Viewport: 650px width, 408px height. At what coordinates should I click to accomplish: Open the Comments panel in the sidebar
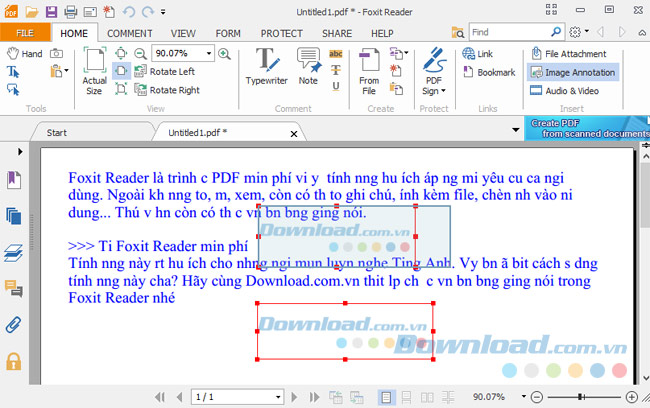(x=14, y=288)
